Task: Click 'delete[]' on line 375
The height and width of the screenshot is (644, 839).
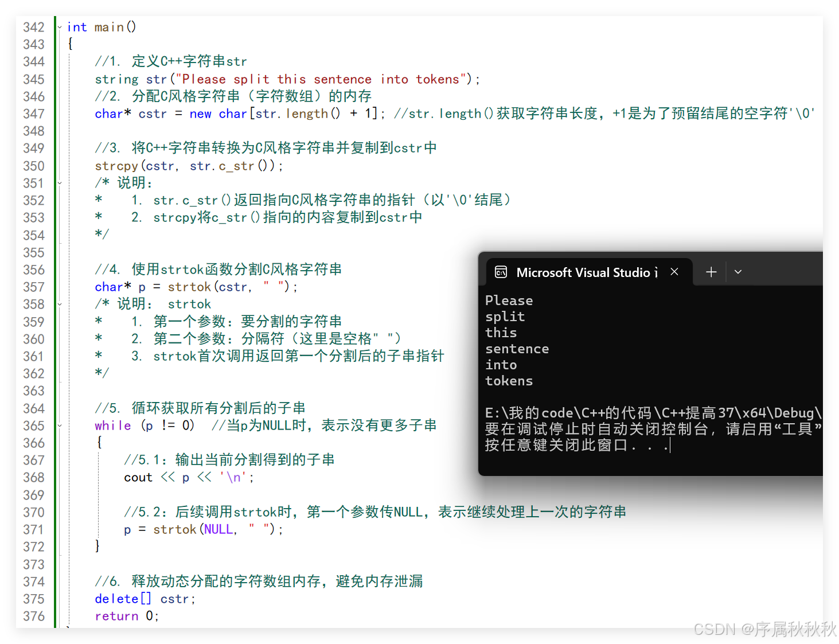Action: click(123, 599)
